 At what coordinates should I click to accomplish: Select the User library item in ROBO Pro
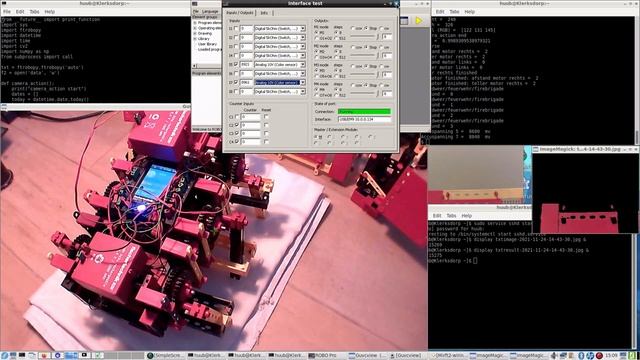tap(207, 44)
